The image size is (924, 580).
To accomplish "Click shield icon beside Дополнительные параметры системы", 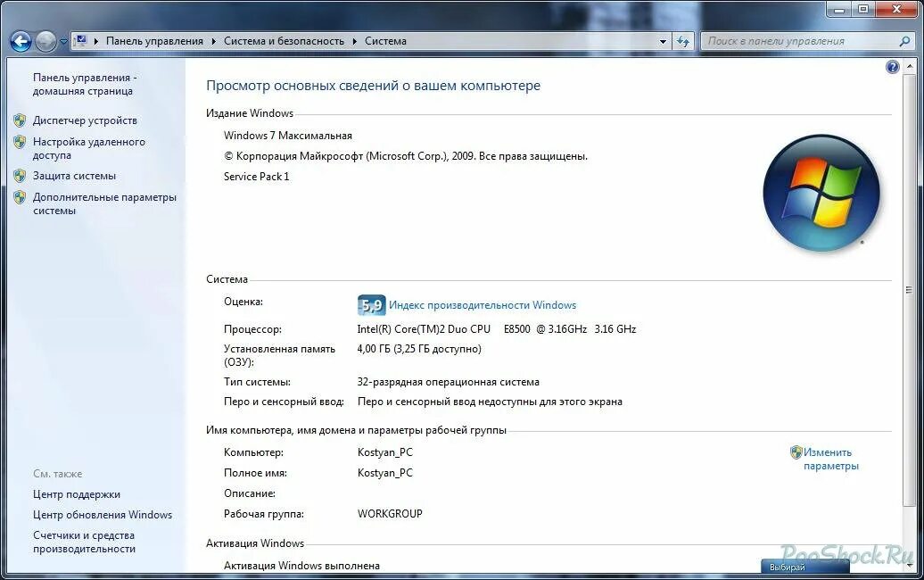I will (20, 197).
